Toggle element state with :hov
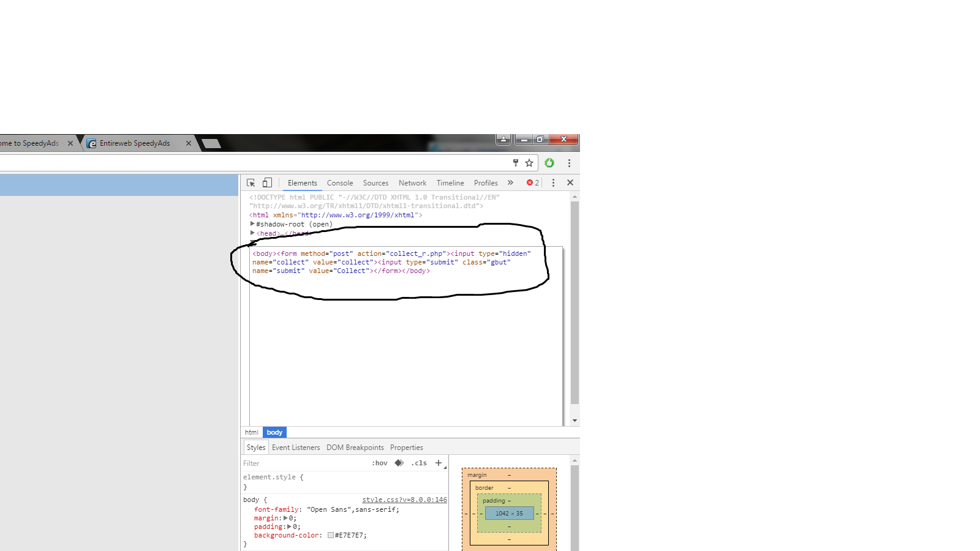 380,463
